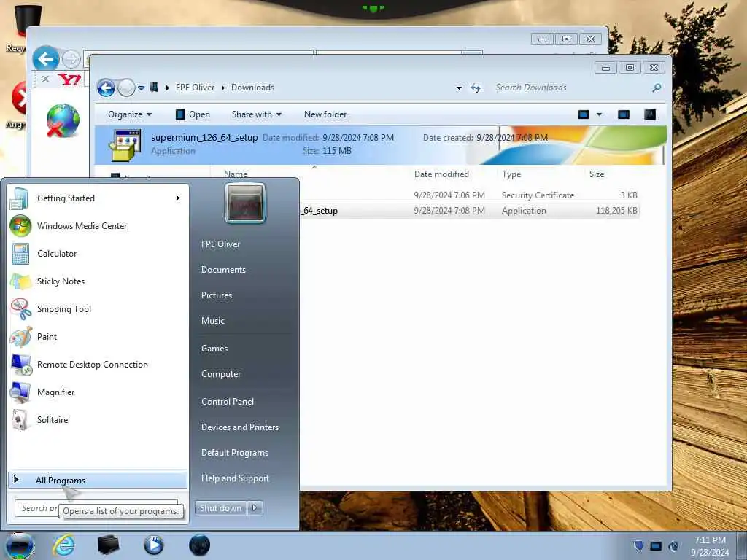Click the back arrow in the rear browser window
The image size is (747, 560).
coord(46,59)
